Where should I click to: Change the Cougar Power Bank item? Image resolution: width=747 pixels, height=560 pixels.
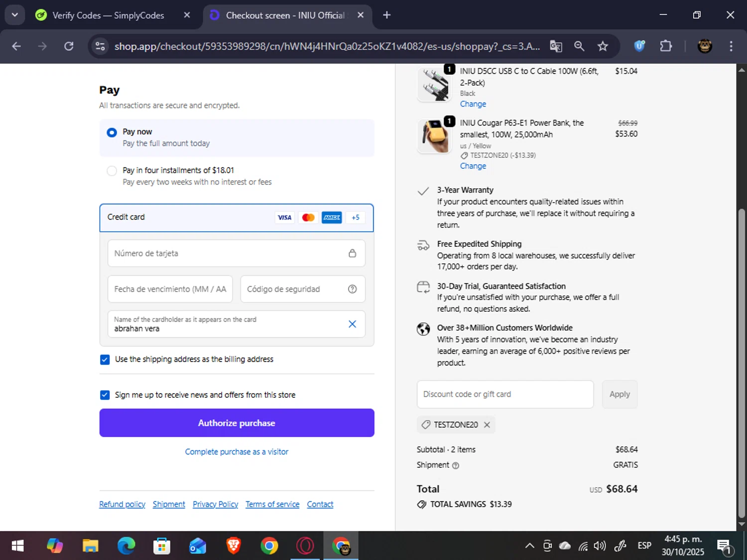tap(473, 166)
